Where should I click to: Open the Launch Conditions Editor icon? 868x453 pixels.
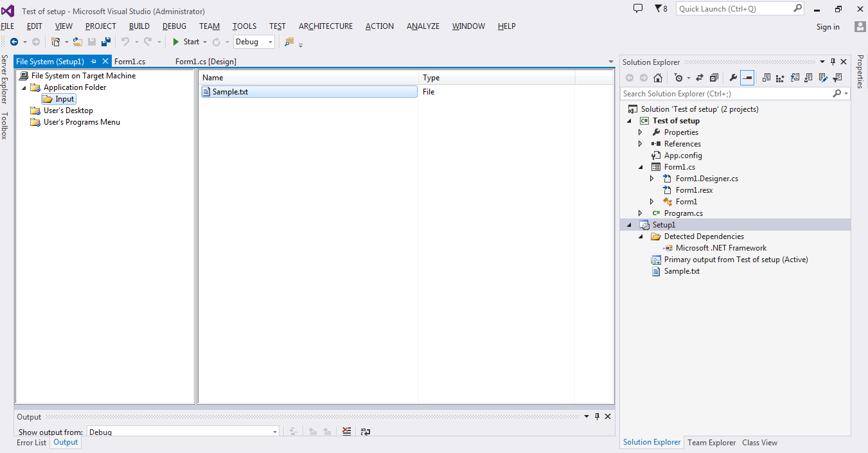837,78
